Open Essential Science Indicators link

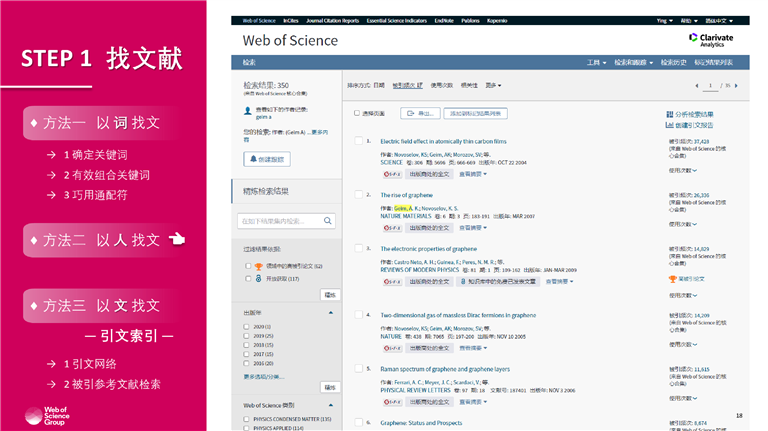(397, 21)
